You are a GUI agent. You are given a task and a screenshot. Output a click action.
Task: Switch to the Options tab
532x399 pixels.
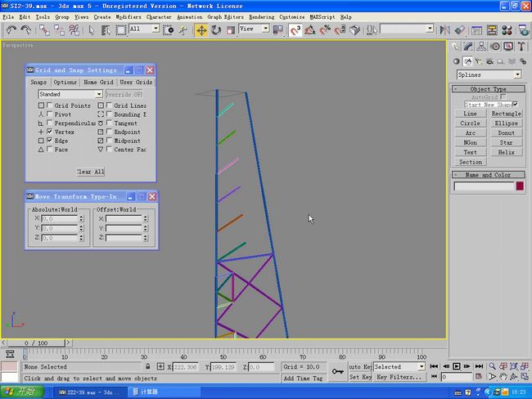click(65, 82)
